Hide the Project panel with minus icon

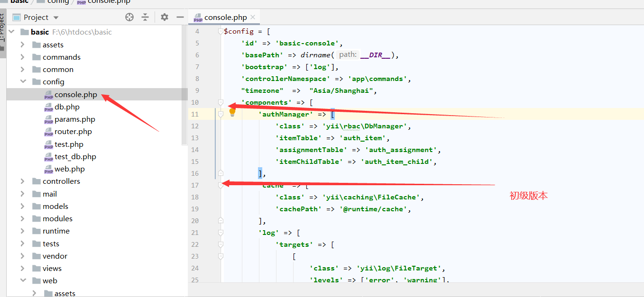180,17
